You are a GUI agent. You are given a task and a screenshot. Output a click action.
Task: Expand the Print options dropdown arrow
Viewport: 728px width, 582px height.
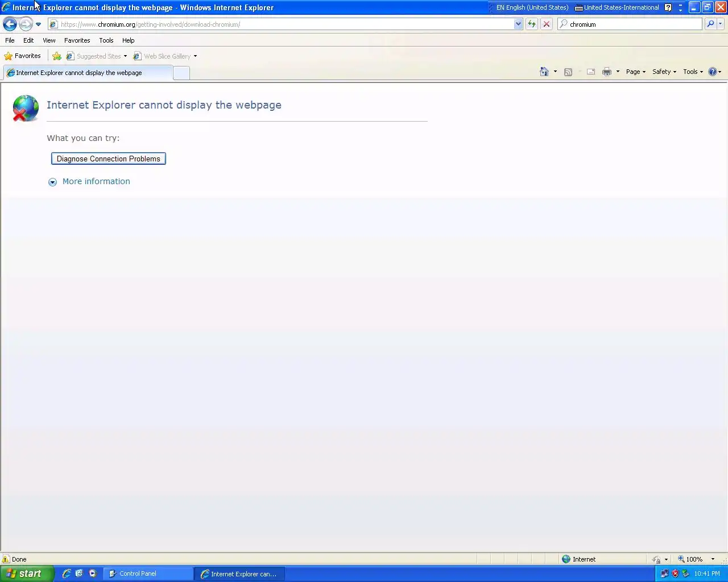[618, 72]
